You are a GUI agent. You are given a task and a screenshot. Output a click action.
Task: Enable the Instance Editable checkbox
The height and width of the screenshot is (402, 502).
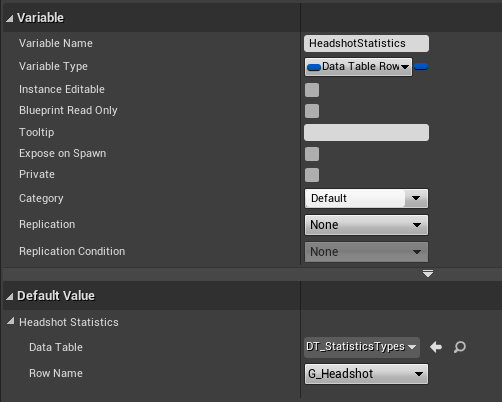pos(312,90)
